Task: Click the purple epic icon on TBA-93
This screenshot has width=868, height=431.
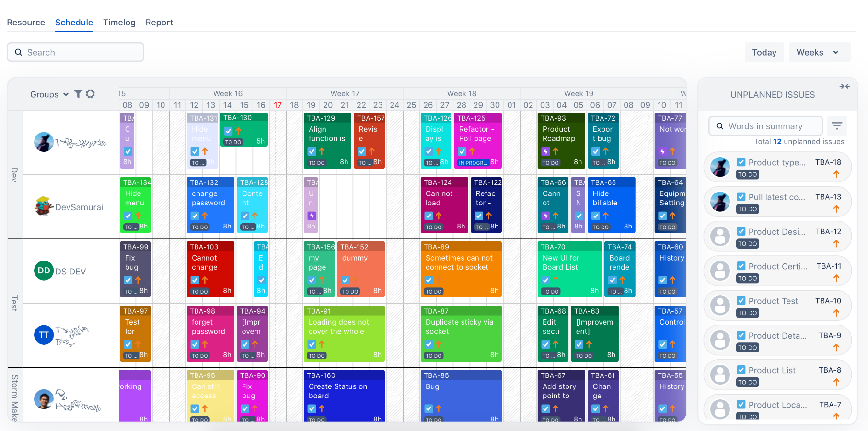Action: click(545, 151)
